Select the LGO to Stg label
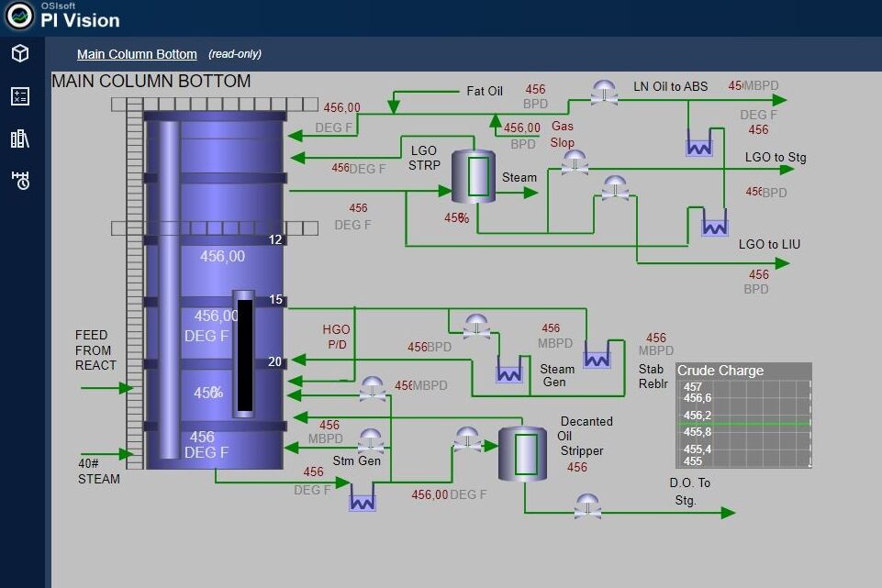 click(x=776, y=158)
